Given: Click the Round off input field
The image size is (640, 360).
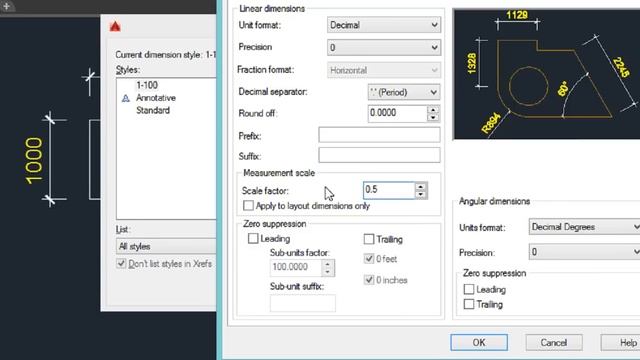Looking at the screenshot, I should click(x=398, y=113).
